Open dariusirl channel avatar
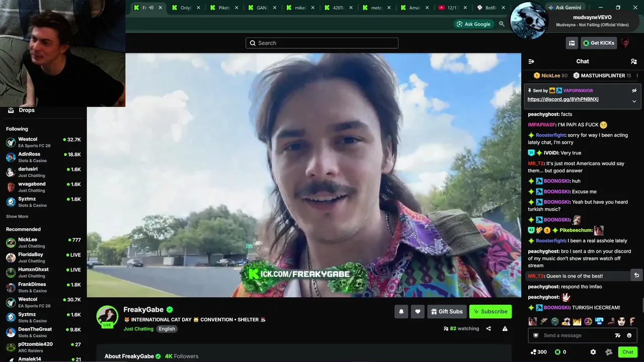This screenshot has width=644, height=362. 11,172
